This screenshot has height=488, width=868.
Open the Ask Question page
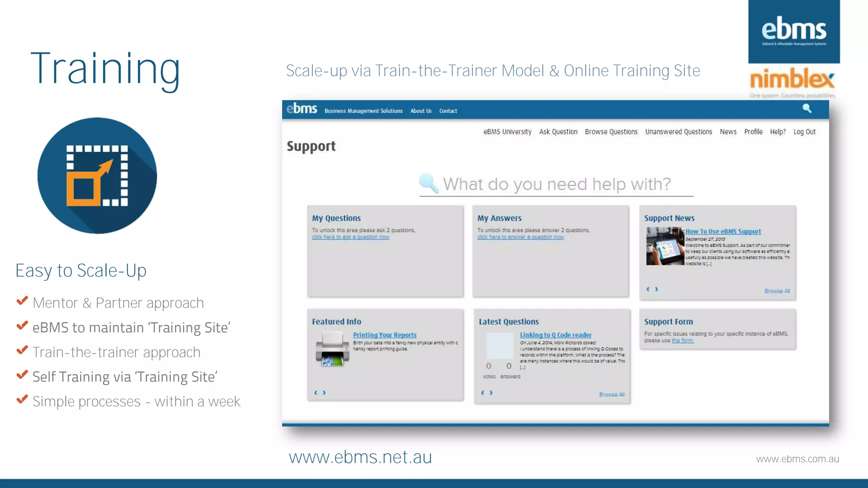pos(558,132)
